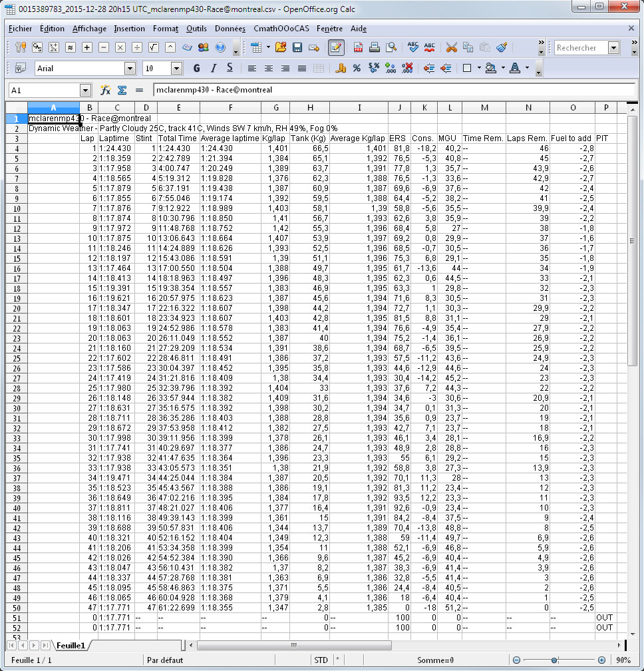Justify cell content
This screenshot has width=644, height=671.
point(302,69)
